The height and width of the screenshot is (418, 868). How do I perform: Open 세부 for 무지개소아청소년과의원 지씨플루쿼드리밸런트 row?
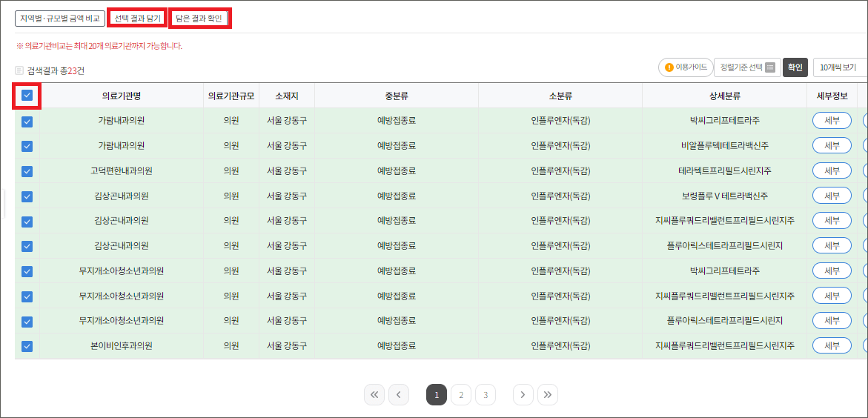832,296
